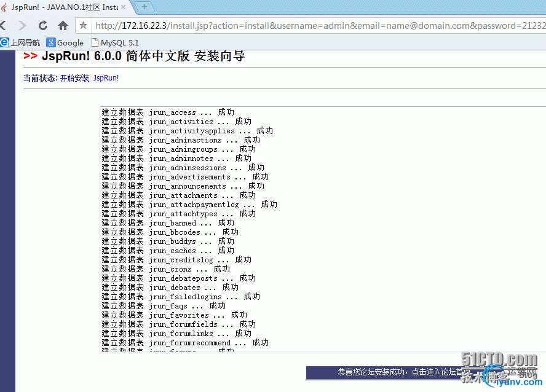Click the JspRun! 6.0.0 安装向导 heading
The height and width of the screenshot is (392, 546).
point(143,56)
